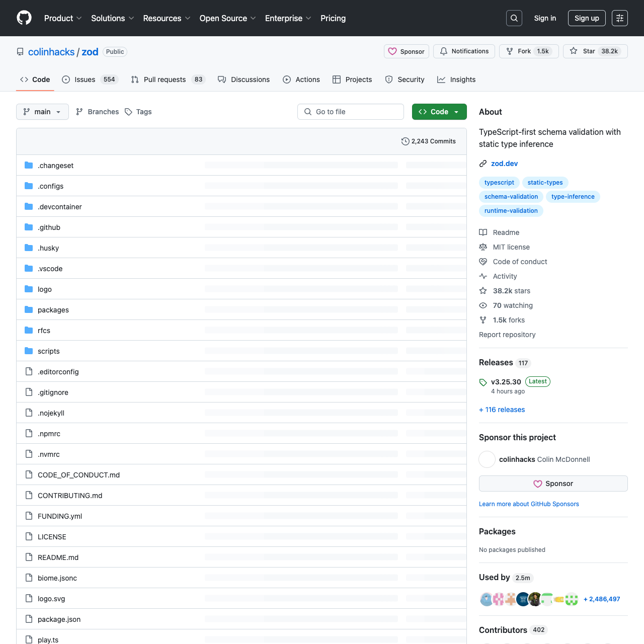Open the appearance settings icon beside Sign up
The image size is (644, 644).
[x=620, y=18]
